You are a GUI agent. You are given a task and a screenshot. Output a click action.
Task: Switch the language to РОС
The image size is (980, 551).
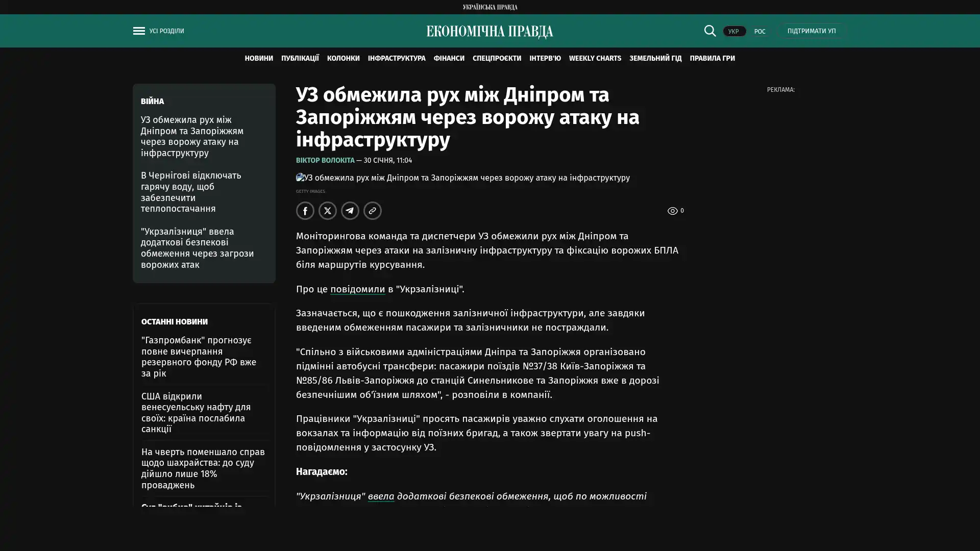tap(759, 32)
